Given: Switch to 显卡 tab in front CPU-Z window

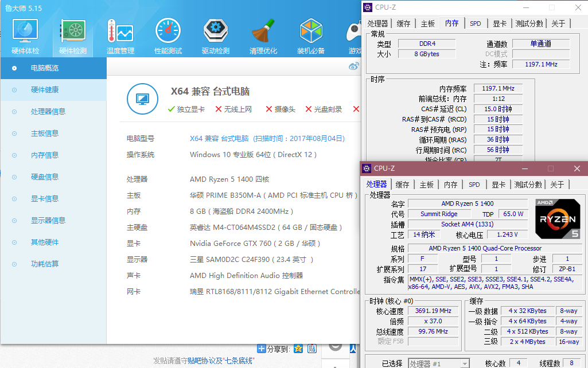Looking at the screenshot, I should point(499,185).
